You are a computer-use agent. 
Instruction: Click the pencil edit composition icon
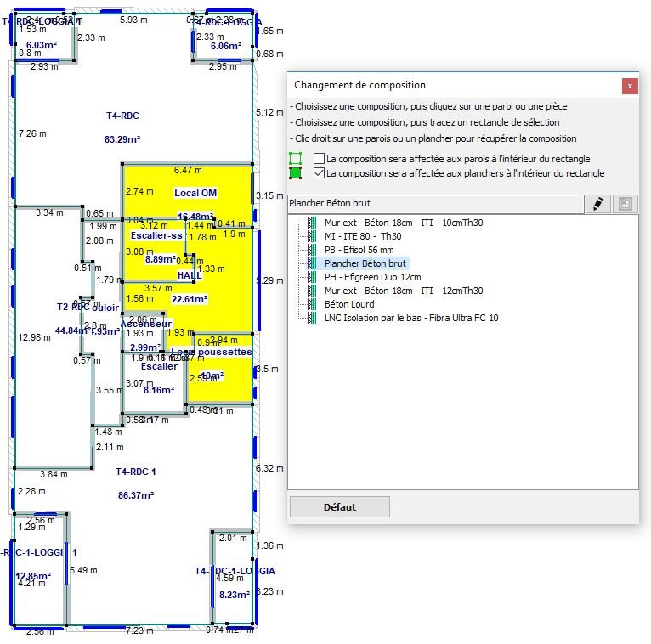(x=598, y=204)
